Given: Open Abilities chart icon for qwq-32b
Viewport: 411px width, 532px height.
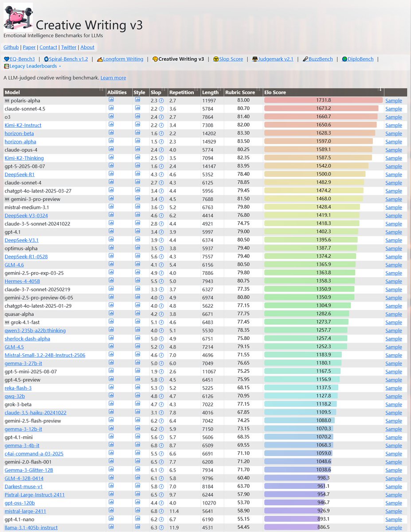Looking at the screenshot, I should pyautogui.click(x=111, y=395).
